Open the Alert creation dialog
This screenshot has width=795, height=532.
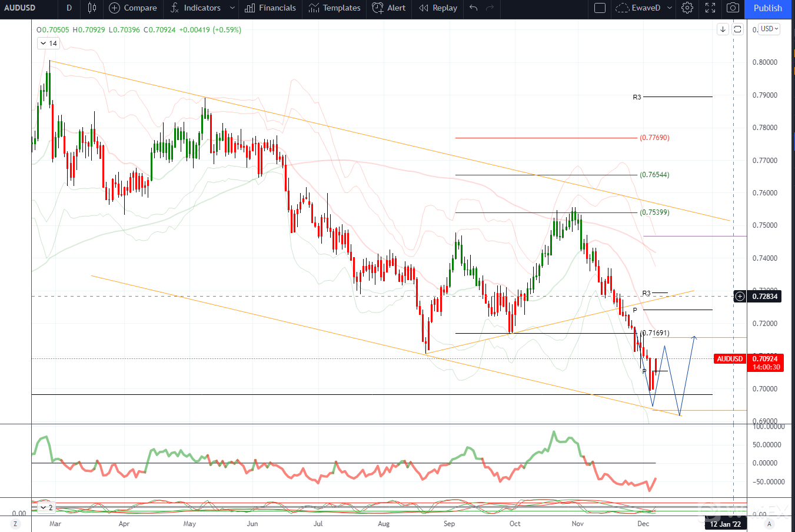[x=389, y=8]
